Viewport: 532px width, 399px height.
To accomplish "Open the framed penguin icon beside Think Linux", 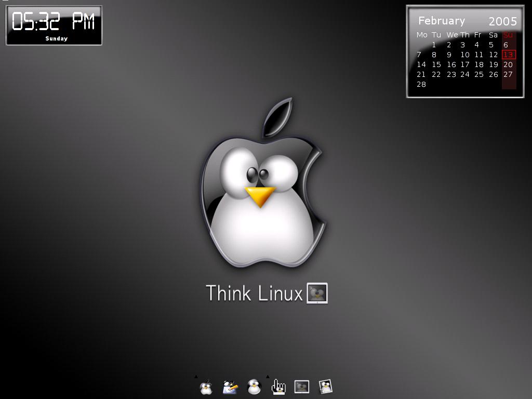I will (x=317, y=293).
